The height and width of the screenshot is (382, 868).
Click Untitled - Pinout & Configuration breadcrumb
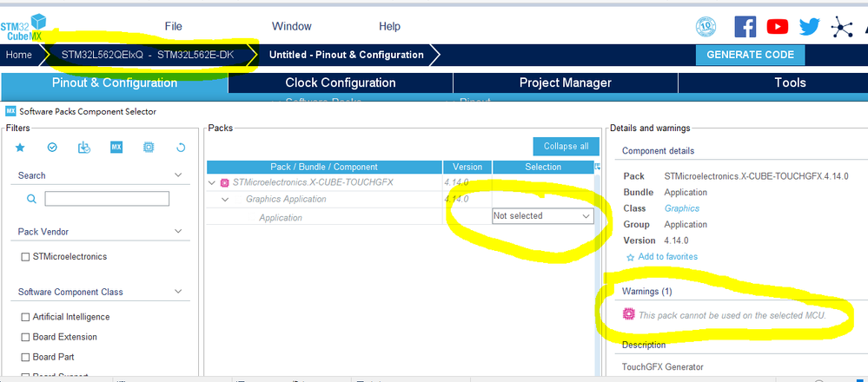[x=346, y=55]
